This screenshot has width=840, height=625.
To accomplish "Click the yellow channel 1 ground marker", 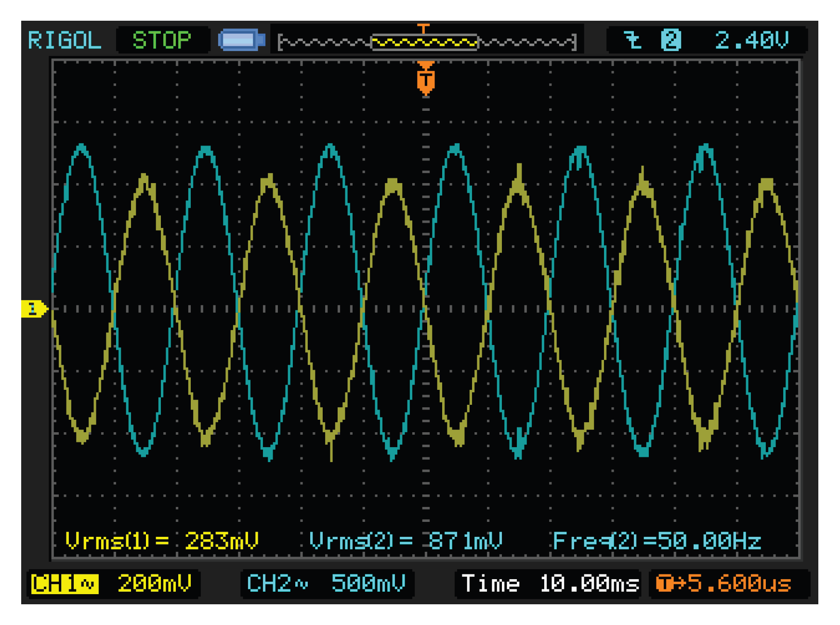I will (34, 309).
